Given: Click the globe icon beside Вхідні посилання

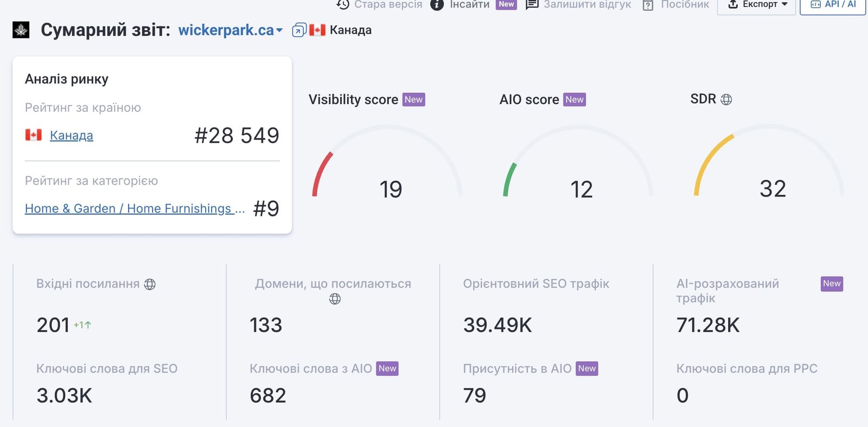Looking at the screenshot, I should tap(150, 284).
